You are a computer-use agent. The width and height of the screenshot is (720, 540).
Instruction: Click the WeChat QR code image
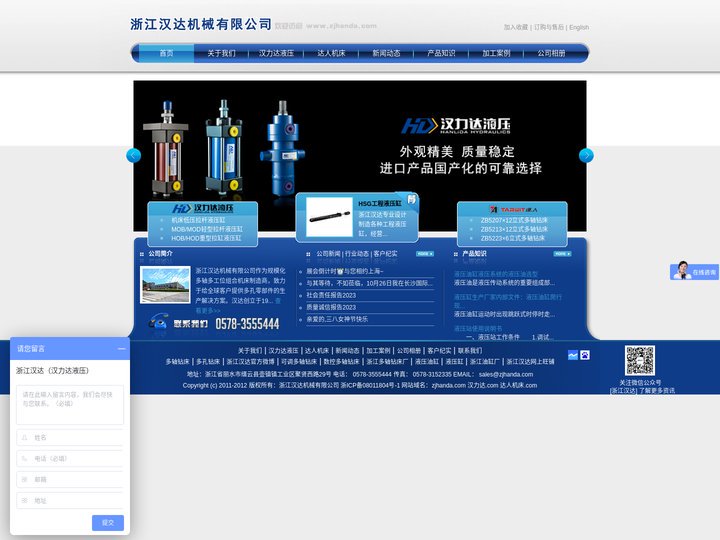tap(640, 360)
